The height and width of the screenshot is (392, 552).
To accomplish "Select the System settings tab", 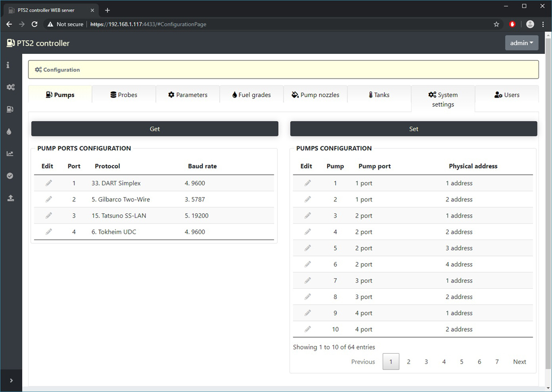I will point(443,99).
